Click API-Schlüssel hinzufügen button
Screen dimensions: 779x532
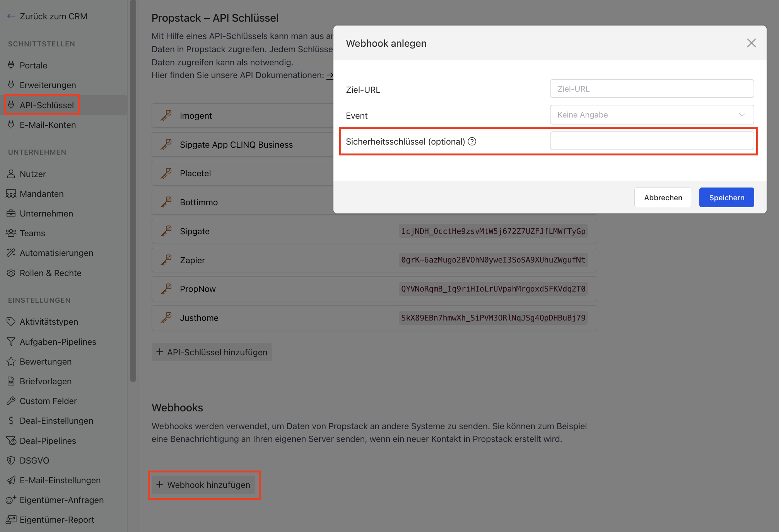click(x=212, y=352)
